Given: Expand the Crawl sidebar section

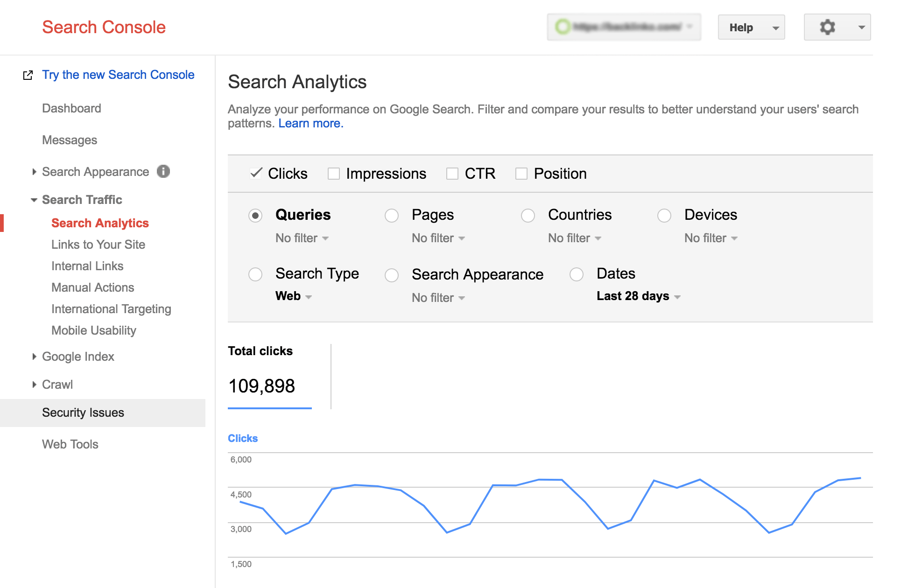Looking at the screenshot, I should click(x=34, y=385).
